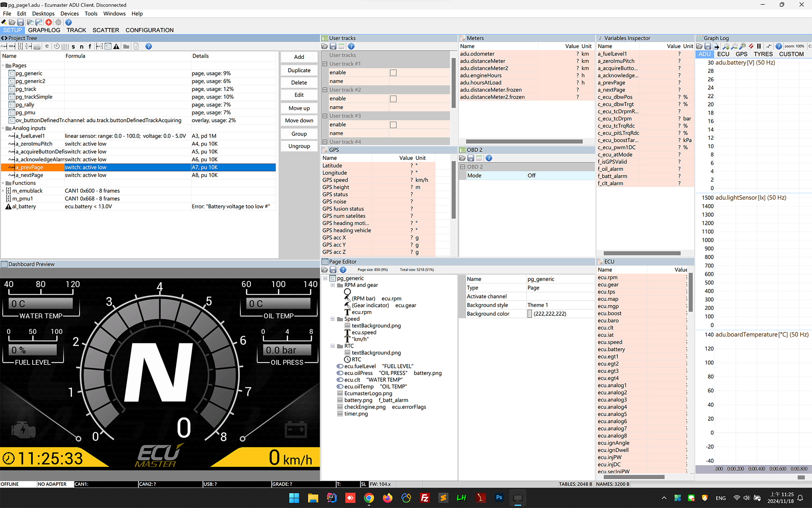Enable User track #1 checkbox
This screenshot has width=812, height=508.
pos(393,73)
